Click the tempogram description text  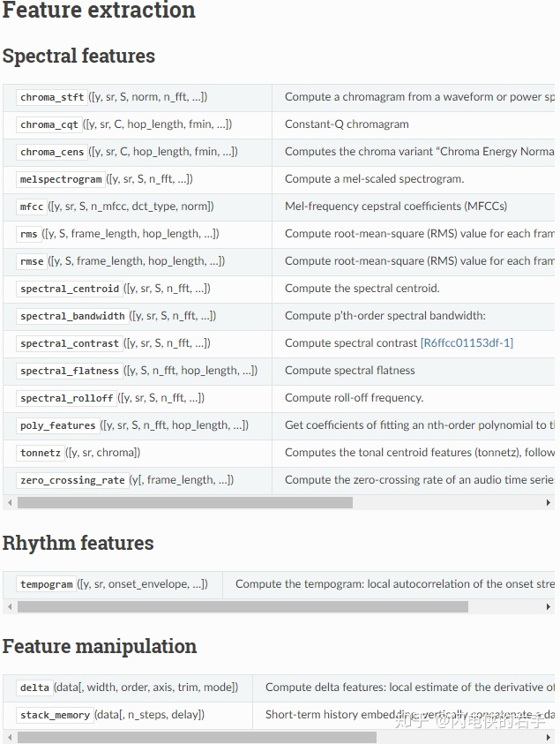coord(395,584)
